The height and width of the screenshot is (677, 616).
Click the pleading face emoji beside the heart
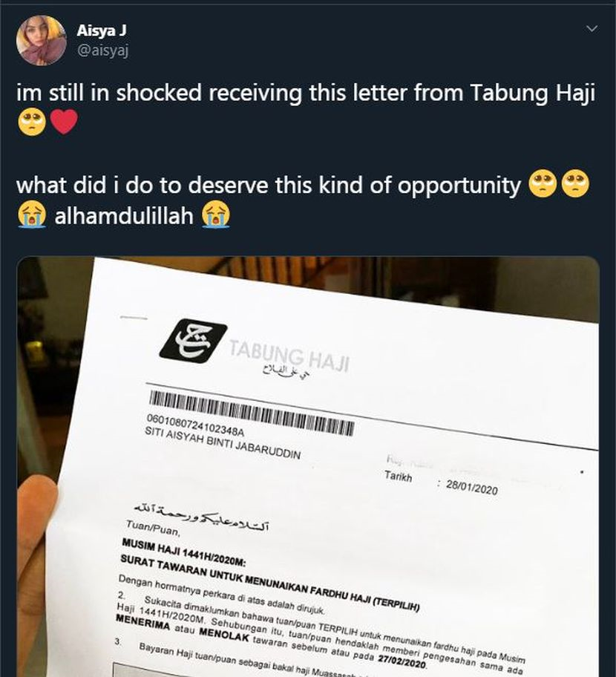(x=32, y=122)
